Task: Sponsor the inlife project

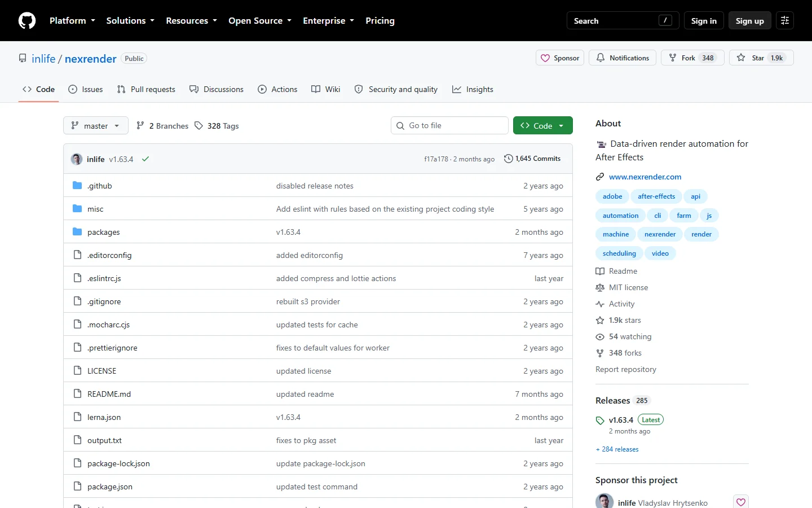Action: (560, 58)
